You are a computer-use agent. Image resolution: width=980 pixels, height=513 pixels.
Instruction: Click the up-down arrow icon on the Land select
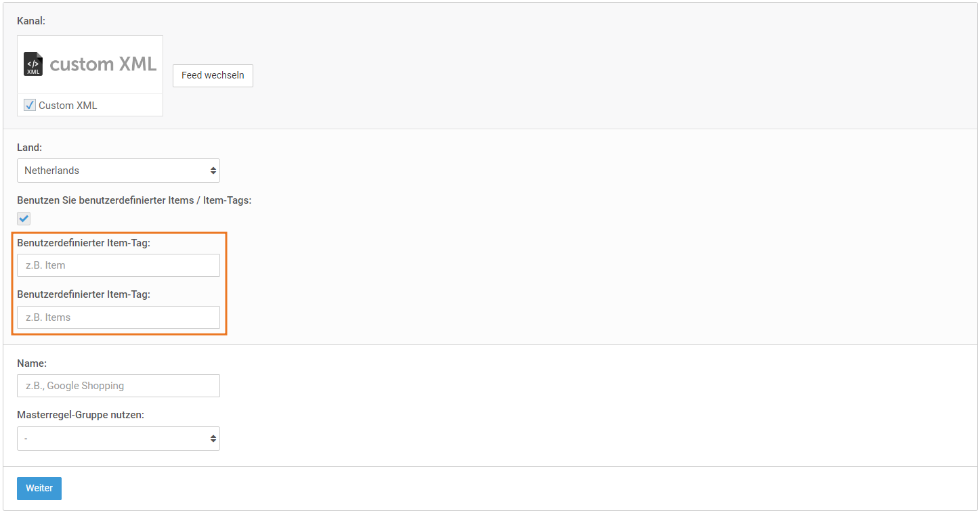point(213,171)
